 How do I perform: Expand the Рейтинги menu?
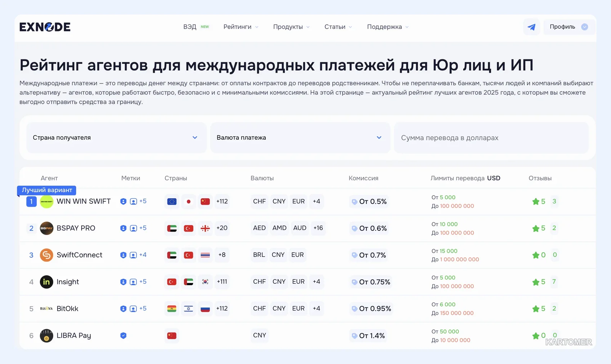pos(241,27)
